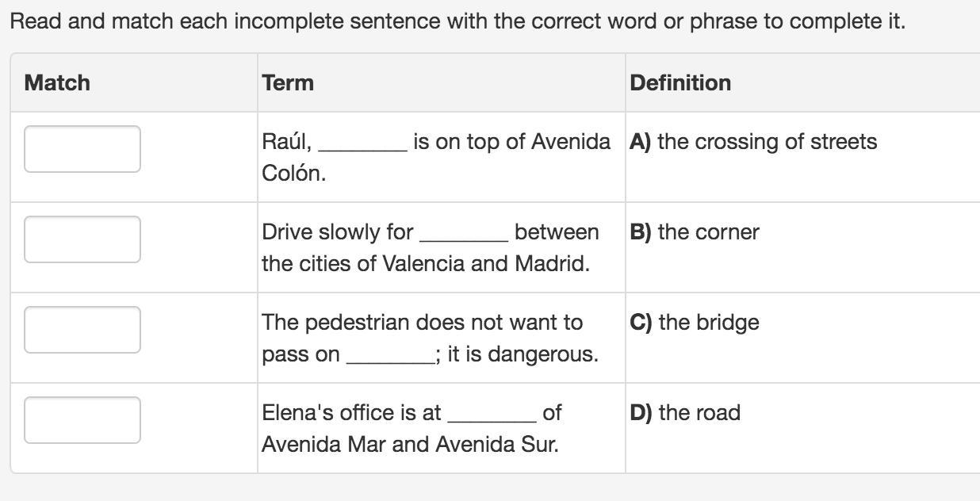Click the match box for the Raúl sentence
Screen dimensions: 980x501
[82, 149]
